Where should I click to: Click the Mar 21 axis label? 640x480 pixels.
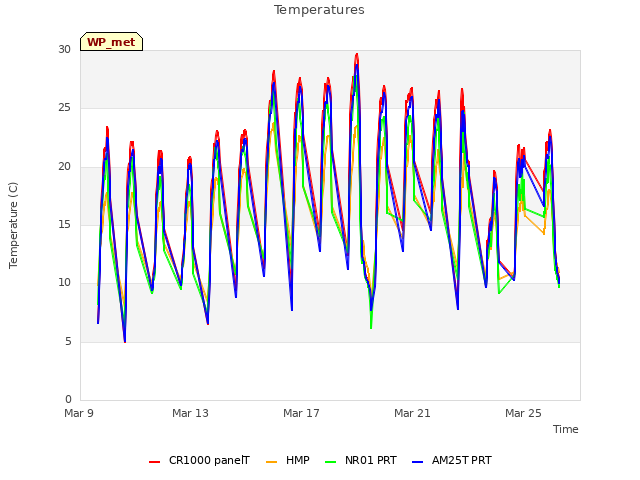[412, 413]
